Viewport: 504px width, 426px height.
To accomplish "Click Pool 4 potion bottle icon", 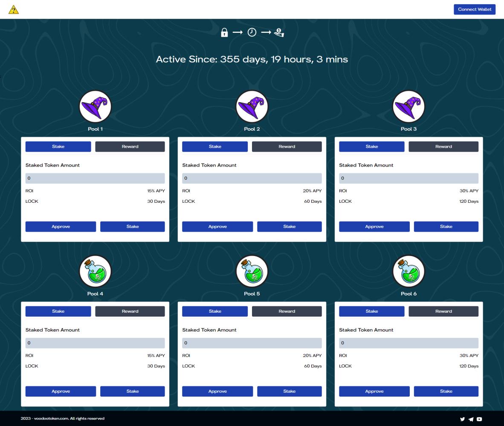I will click(x=95, y=271).
